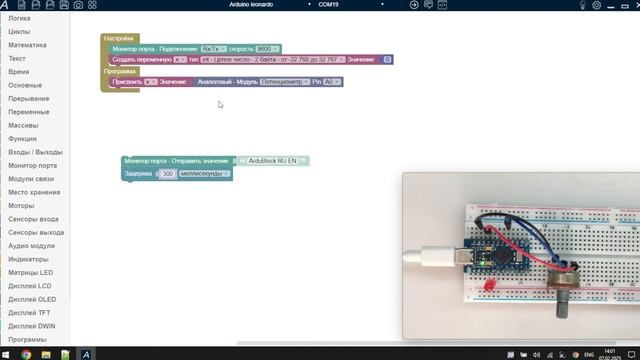Image resolution: width=640 pixels, height=360 pixels.
Task: Select Входы / Выходы category
Action: tap(35, 152)
